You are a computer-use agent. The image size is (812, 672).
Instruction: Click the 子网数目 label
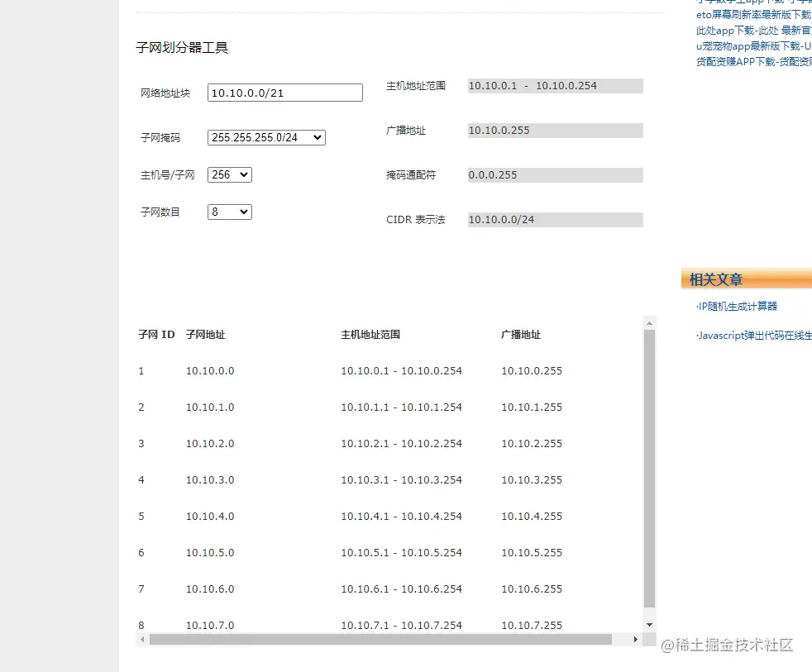click(x=160, y=212)
